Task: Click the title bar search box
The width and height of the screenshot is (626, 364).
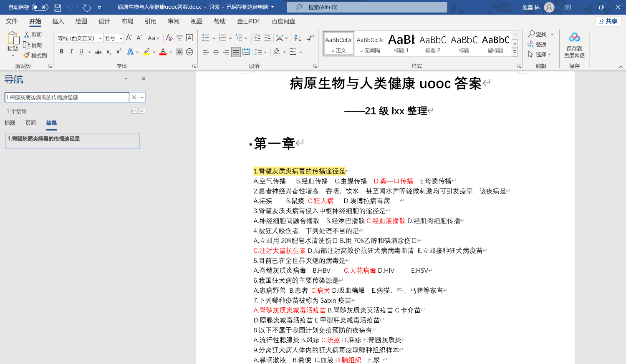Action: [x=367, y=7]
